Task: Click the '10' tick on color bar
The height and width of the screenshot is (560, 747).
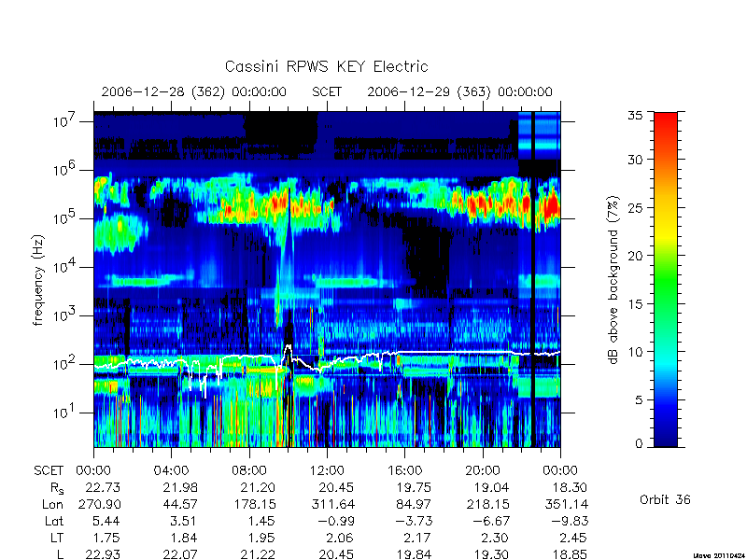Action: tap(635, 352)
